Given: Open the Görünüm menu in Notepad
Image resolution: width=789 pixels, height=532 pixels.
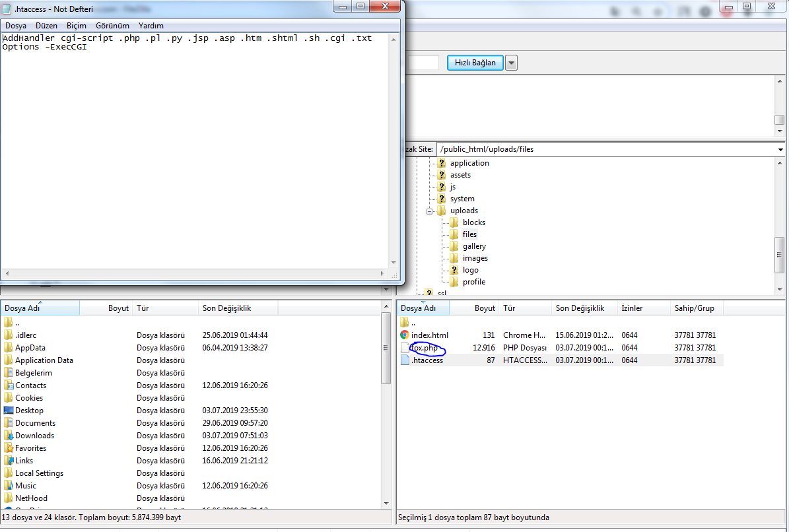Looking at the screenshot, I should pos(112,26).
